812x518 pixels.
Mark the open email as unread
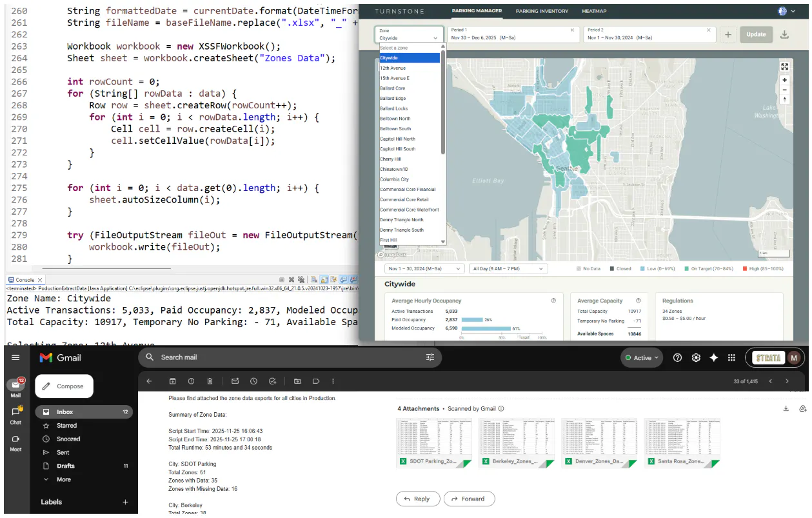click(235, 381)
